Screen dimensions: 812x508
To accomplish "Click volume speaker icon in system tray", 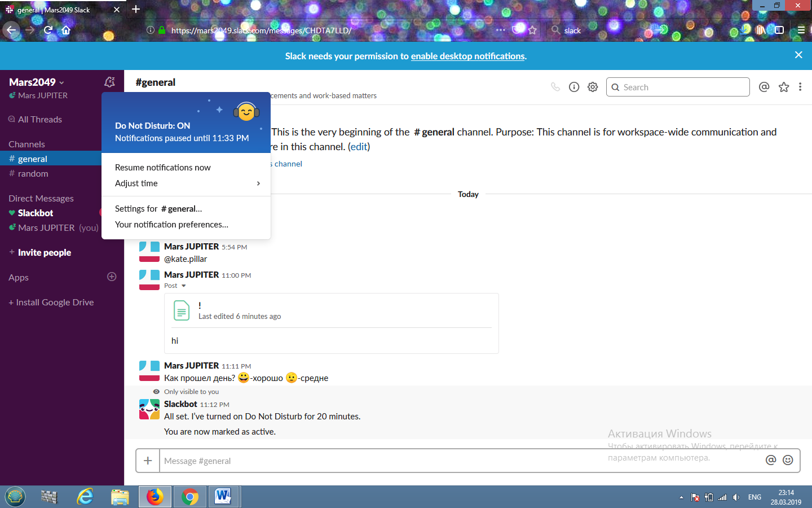I will pos(736,497).
